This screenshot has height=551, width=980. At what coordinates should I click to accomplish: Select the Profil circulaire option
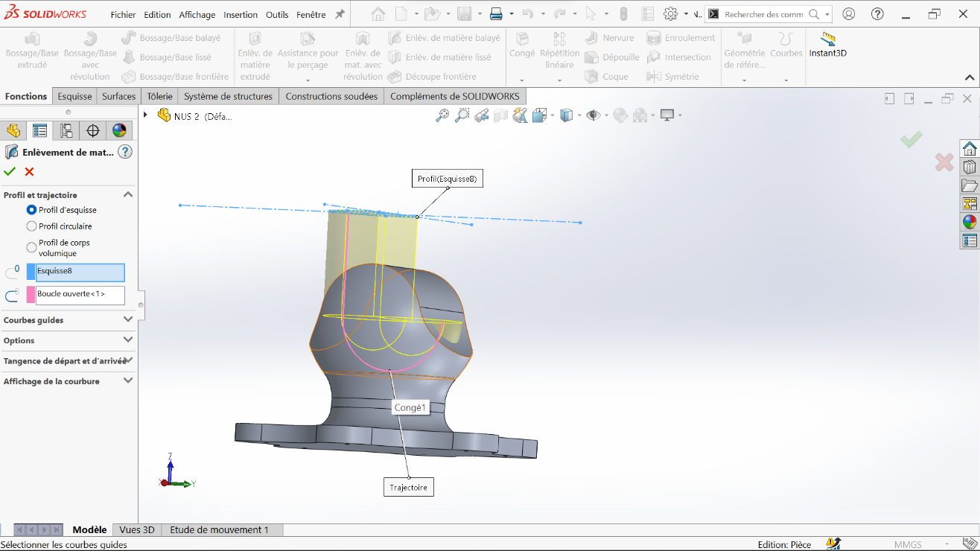click(x=31, y=226)
